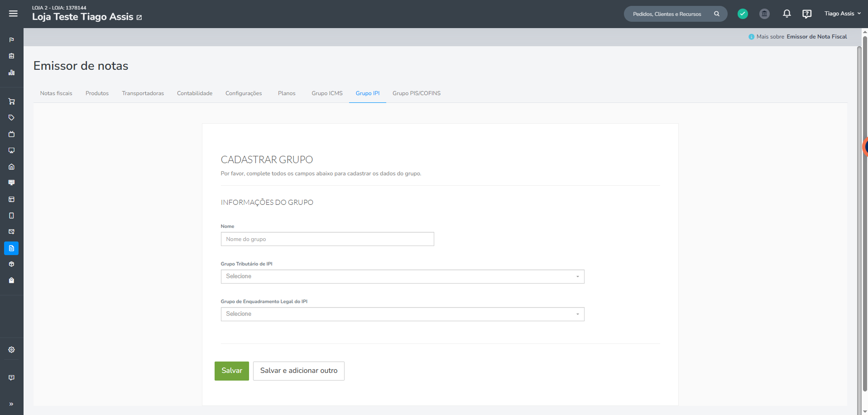Click the feedback chat icon near sidebar bottom
Screen dimensions: 868x415
coord(12,378)
